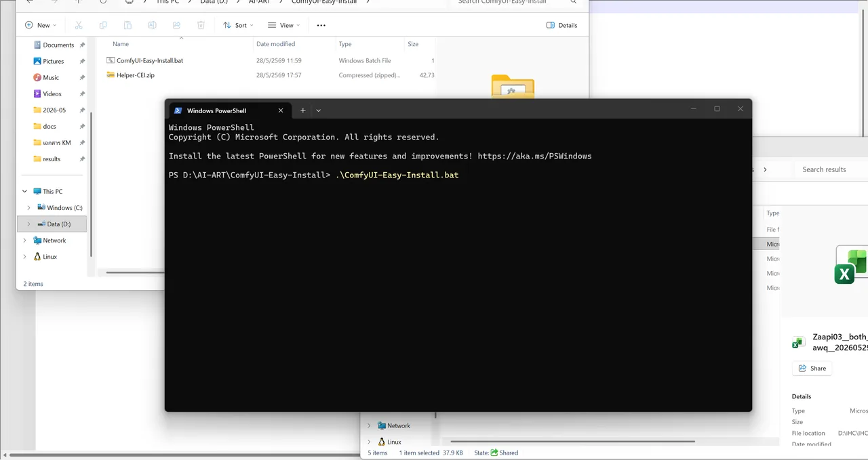Viewport: 868px width, 460px height.
Task: Click the Rename icon in Explorer toolbar
Action: point(152,25)
